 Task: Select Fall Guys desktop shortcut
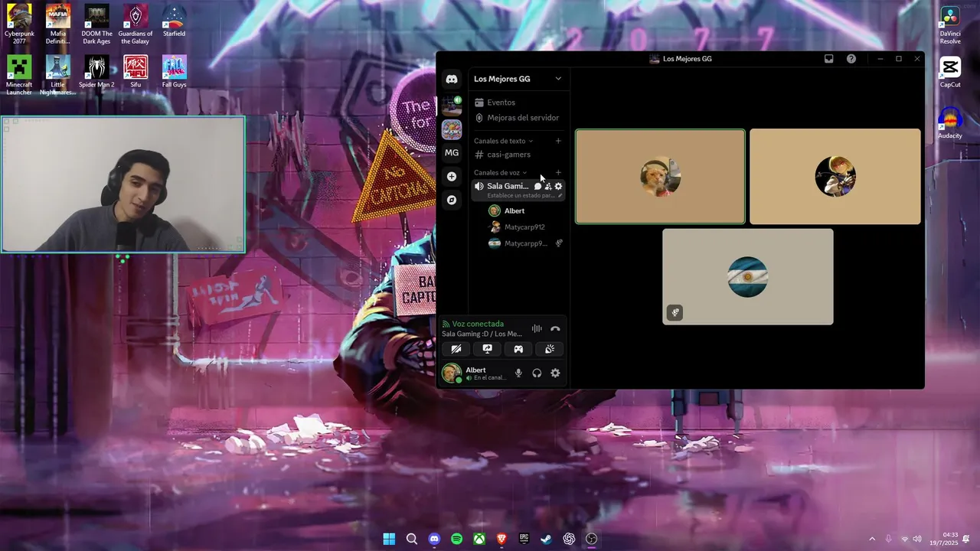[x=175, y=72]
